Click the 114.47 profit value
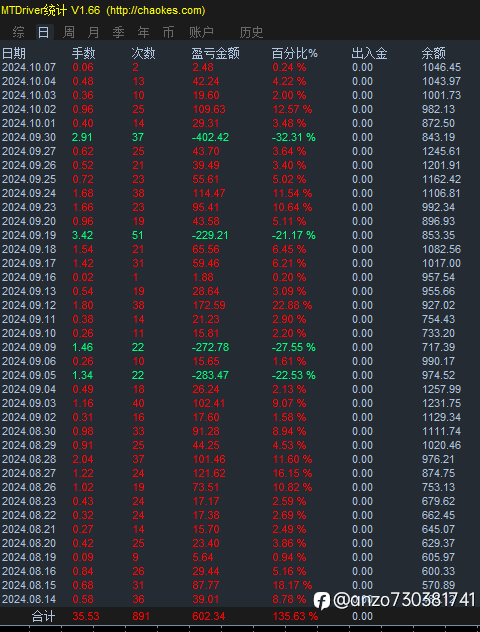This screenshot has width=480, height=632. point(209,193)
